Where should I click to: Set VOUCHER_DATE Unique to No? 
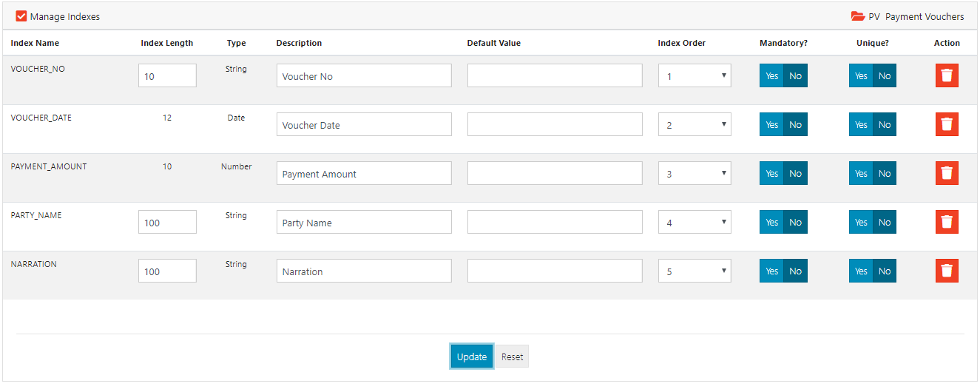tap(885, 124)
